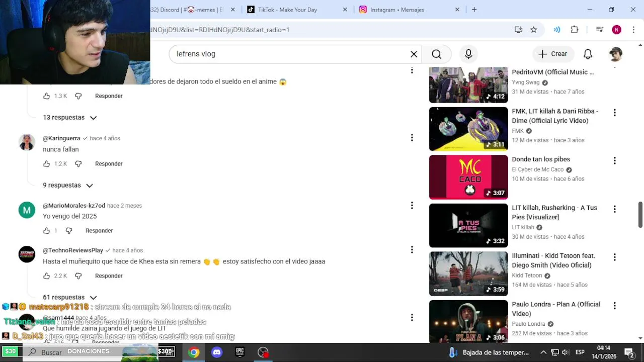Open Paulo Londra - Plan A video title

(x=556, y=309)
